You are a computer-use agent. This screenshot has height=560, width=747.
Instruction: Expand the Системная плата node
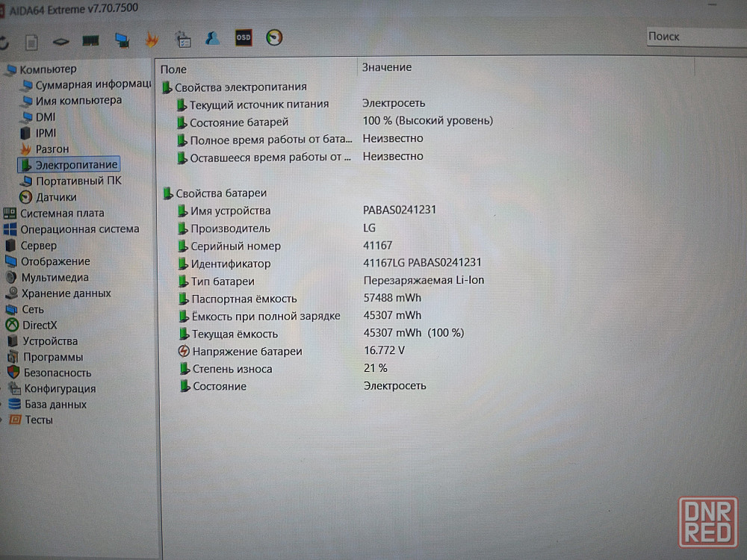62,213
